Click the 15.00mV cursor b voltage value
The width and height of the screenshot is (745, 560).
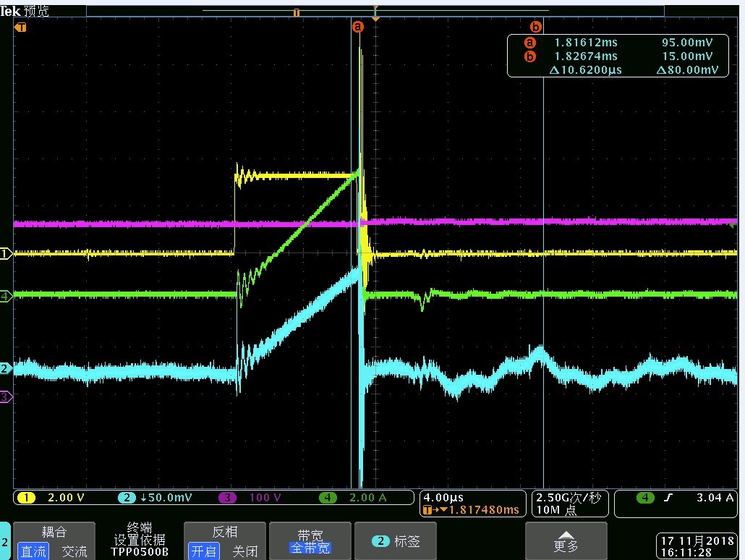(688, 56)
